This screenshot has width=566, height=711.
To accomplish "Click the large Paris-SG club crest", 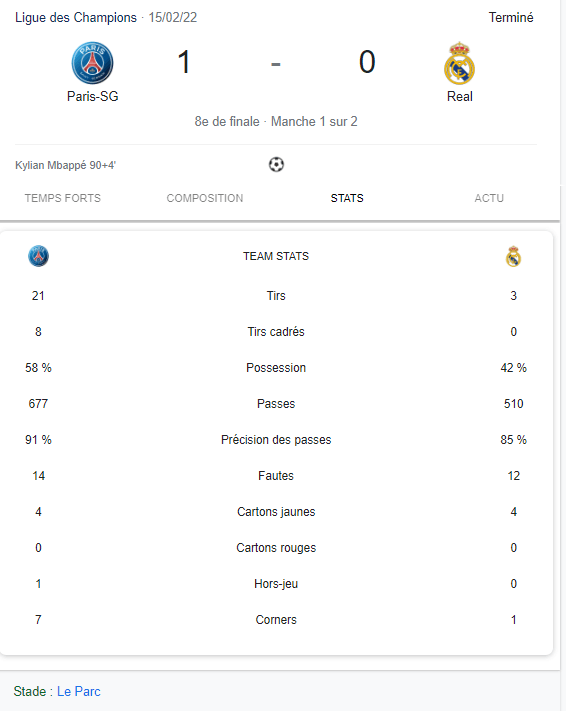I will pos(93,63).
